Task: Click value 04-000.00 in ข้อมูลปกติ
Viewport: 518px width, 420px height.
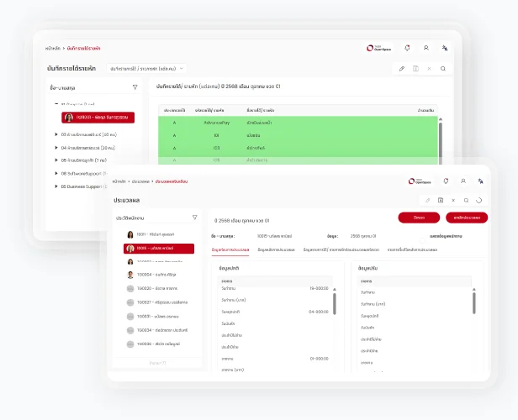Action: pyautogui.click(x=319, y=312)
